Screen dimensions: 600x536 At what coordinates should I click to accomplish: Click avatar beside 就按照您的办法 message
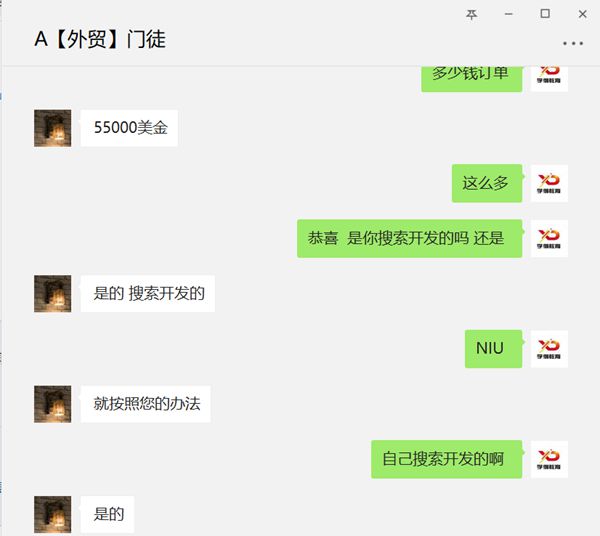pos(52,404)
